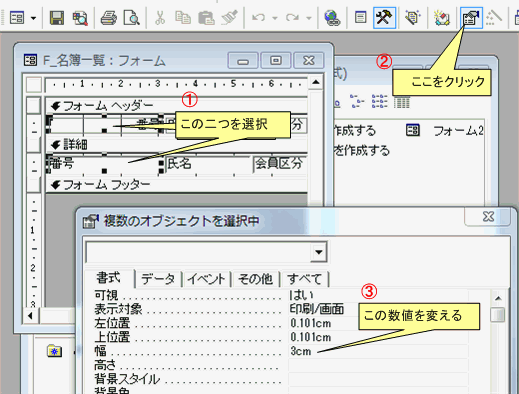519x394 pixels.
Task: Click the Save floppy disk icon
Action: [x=57, y=18]
